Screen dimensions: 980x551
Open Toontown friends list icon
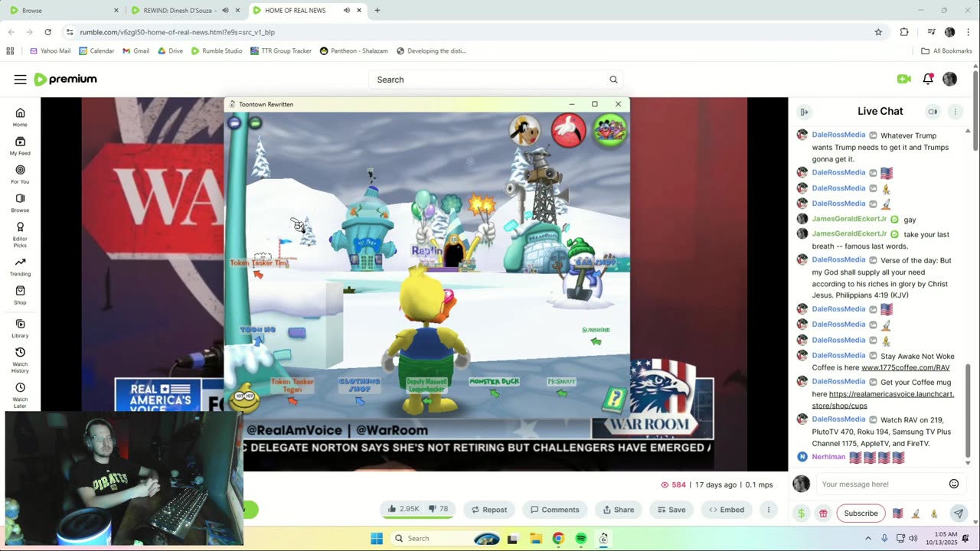coord(609,130)
